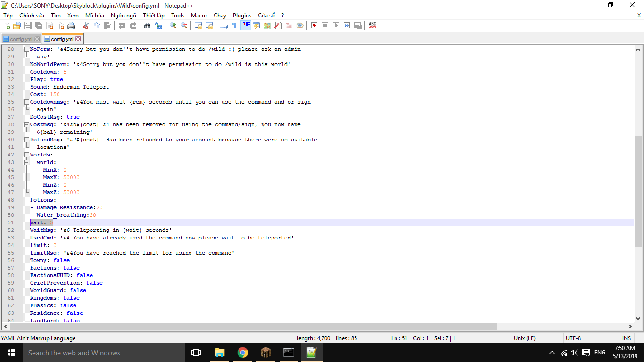Viewport: 644px width, 362px height.
Task: Toggle document monitoring eye icon
Action: pyautogui.click(x=300, y=25)
